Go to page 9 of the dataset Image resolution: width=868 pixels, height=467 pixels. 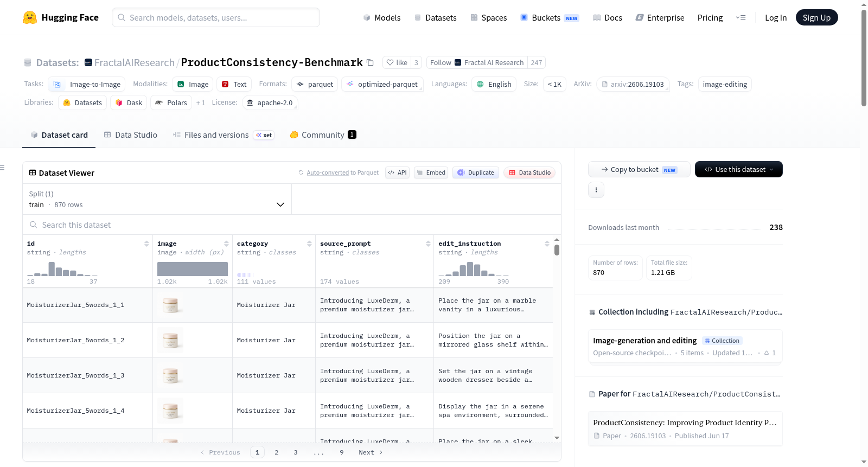point(342,452)
